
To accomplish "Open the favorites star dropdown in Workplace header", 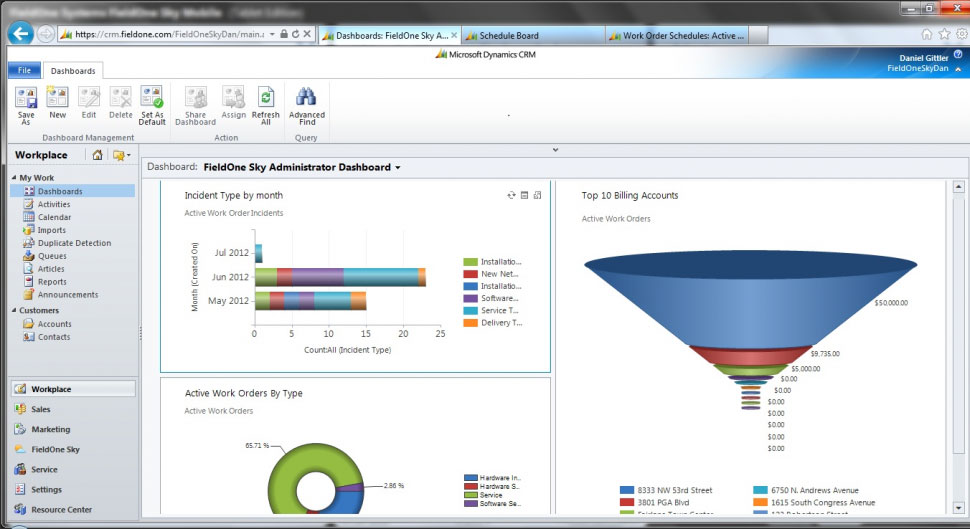I will pos(121,155).
